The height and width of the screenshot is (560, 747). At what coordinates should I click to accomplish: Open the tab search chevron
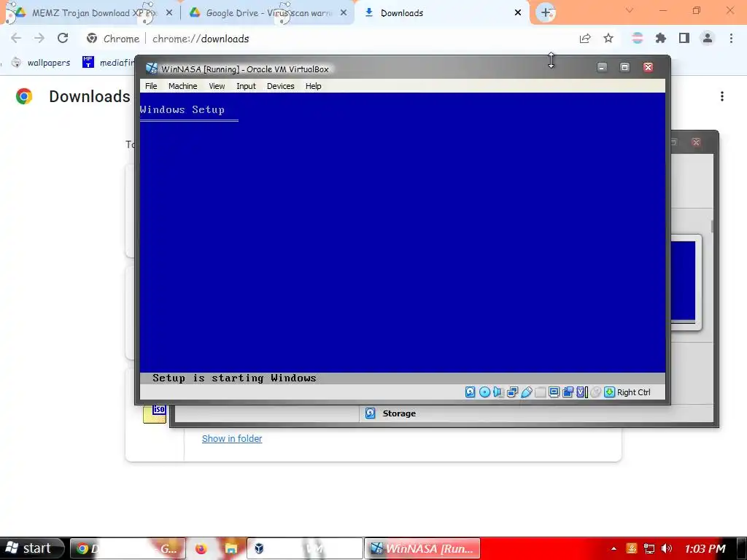(630, 10)
